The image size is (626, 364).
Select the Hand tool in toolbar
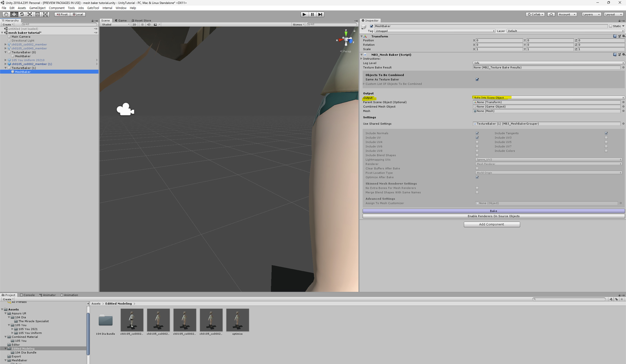[6, 14]
